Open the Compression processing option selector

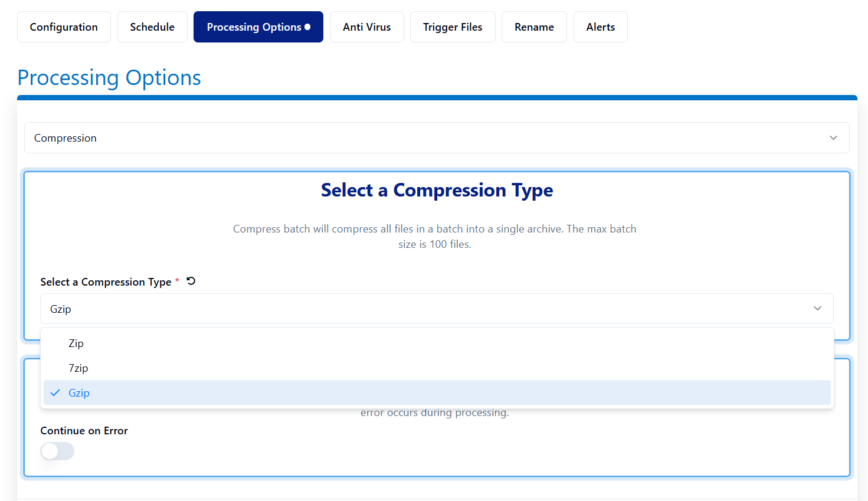[436, 137]
